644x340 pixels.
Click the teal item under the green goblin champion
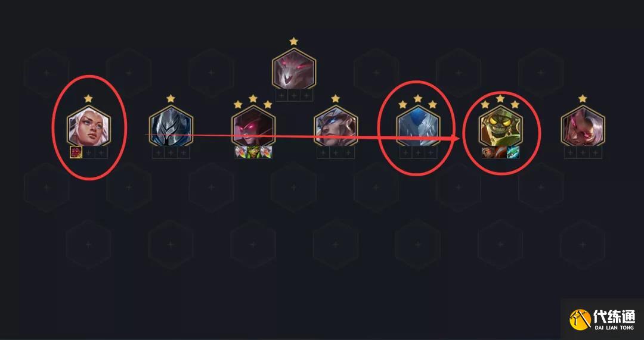(x=513, y=152)
